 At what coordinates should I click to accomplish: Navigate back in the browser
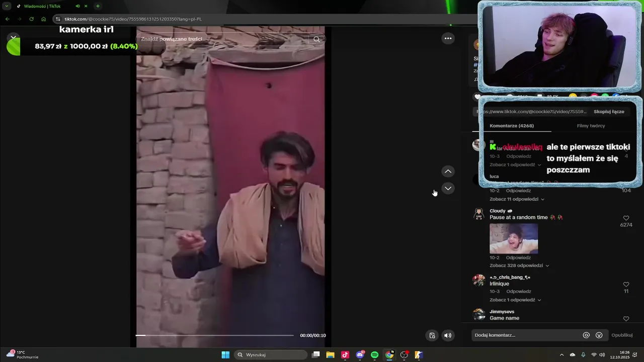tap(7, 19)
